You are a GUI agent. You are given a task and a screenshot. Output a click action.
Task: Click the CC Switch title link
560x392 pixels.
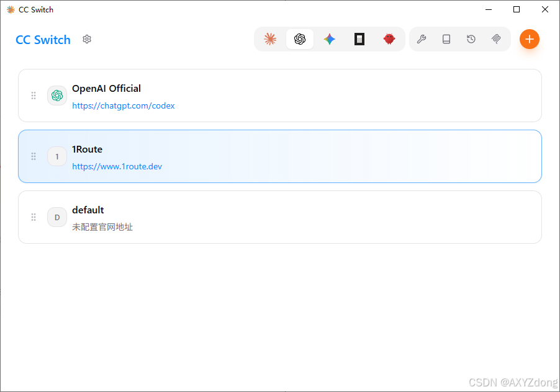point(43,40)
